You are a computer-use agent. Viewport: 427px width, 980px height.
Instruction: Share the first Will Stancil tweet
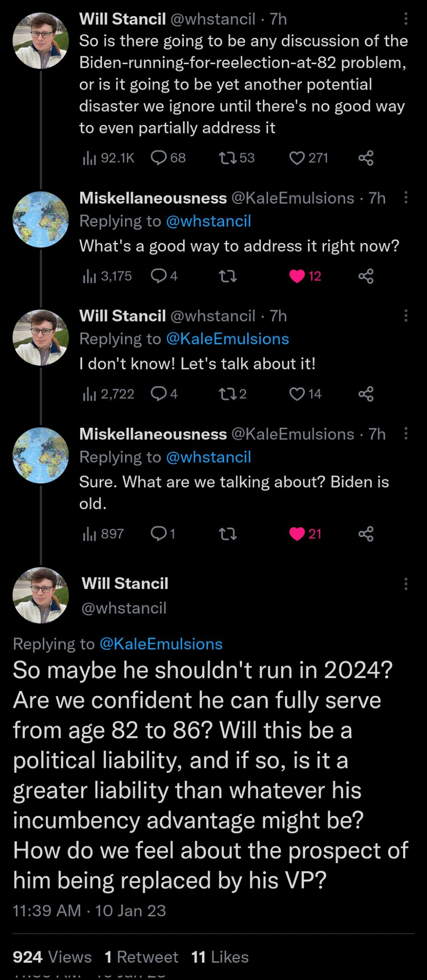tap(366, 158)
